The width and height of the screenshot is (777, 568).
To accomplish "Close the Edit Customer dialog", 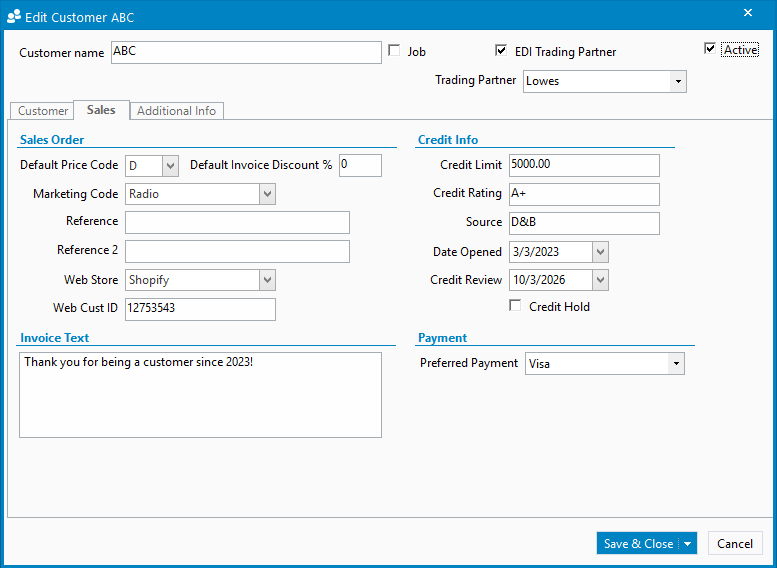I will [x=748, y=13].
